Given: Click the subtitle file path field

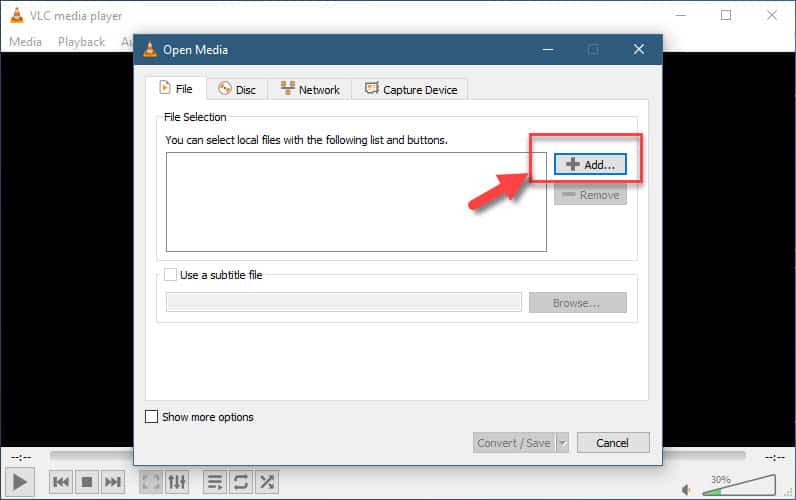Looking at the screenshot, I should click(x=344, y=303).
